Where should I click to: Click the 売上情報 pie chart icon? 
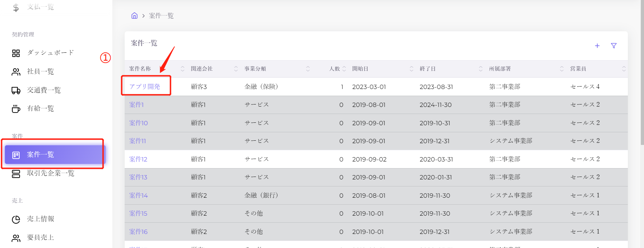(x=16, y=220)
